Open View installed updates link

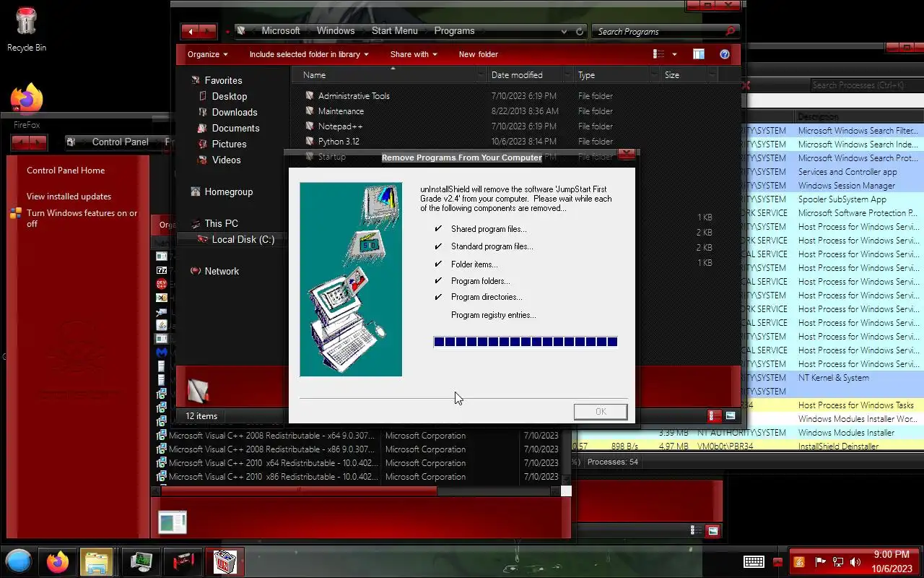pos(69,197)
